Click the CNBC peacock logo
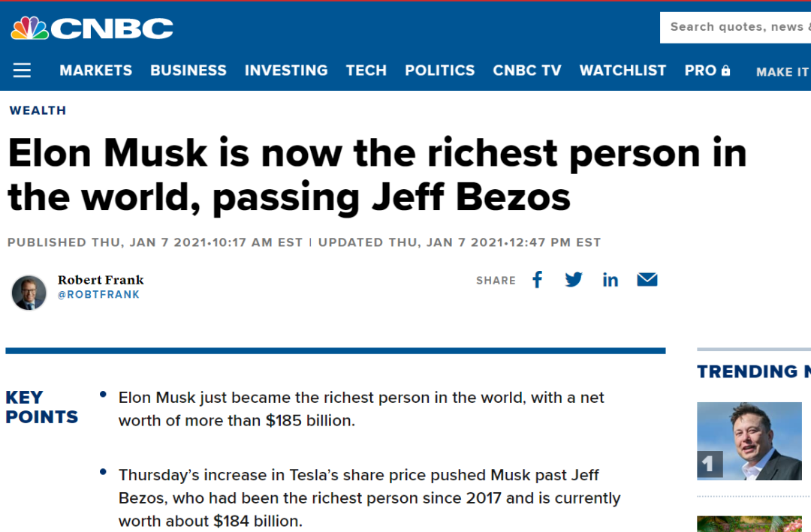This screenshot has width=811, height=532. coord(30,28)
